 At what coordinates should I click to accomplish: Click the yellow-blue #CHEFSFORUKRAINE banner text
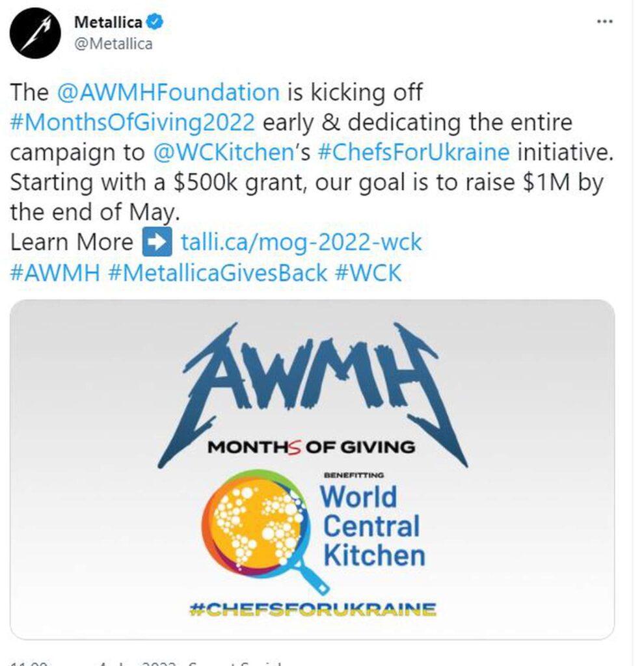312,610
